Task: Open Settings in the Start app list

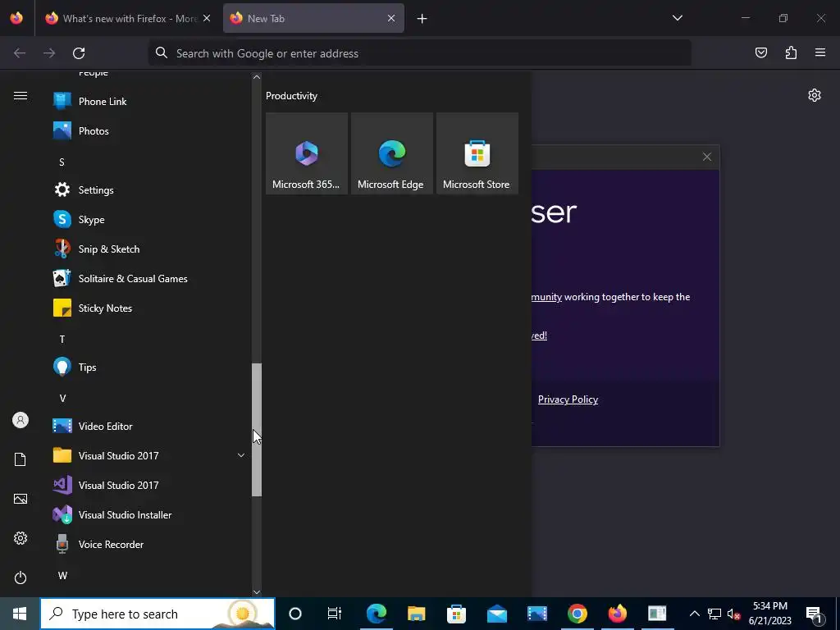Action: point(150,189)
